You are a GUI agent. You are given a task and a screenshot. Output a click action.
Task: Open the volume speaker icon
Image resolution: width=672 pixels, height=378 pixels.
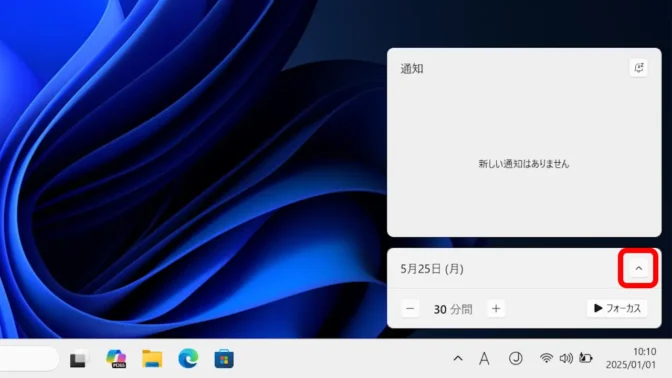566,358
